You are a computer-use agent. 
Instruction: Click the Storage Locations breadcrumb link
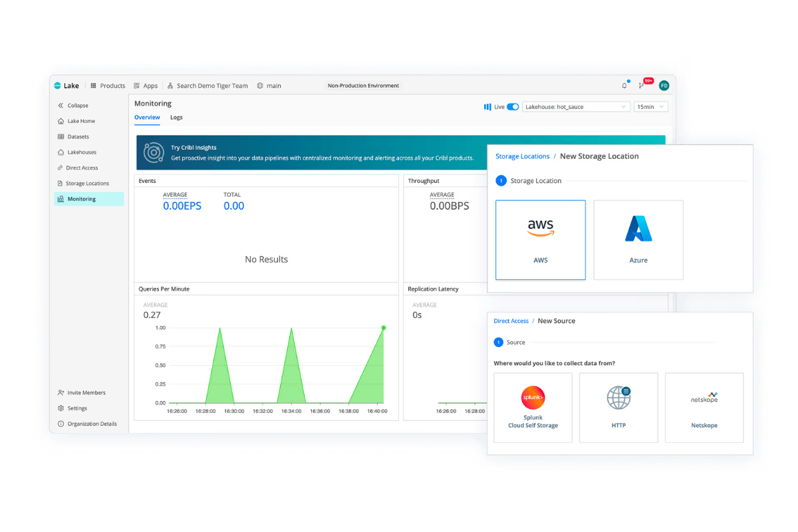tap(522, 156)
